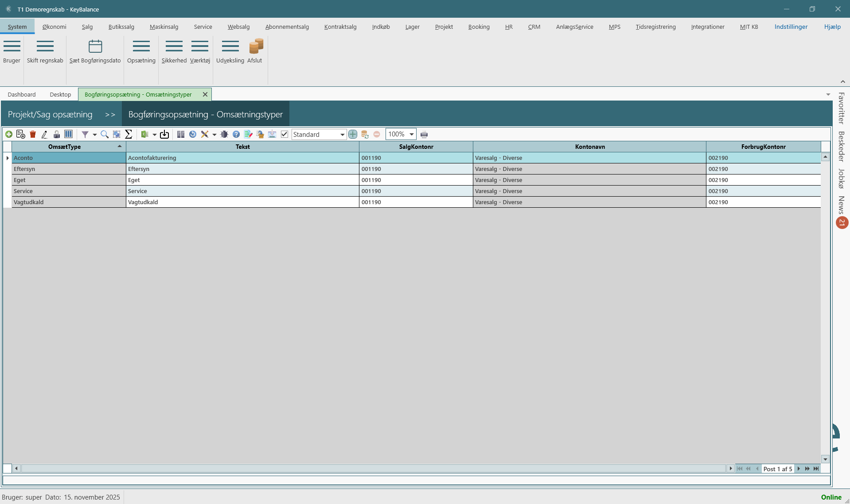The height and width of the screenshot is (504, 850).
Task: Click the blue question mark help icon
Action: (236, 134)
